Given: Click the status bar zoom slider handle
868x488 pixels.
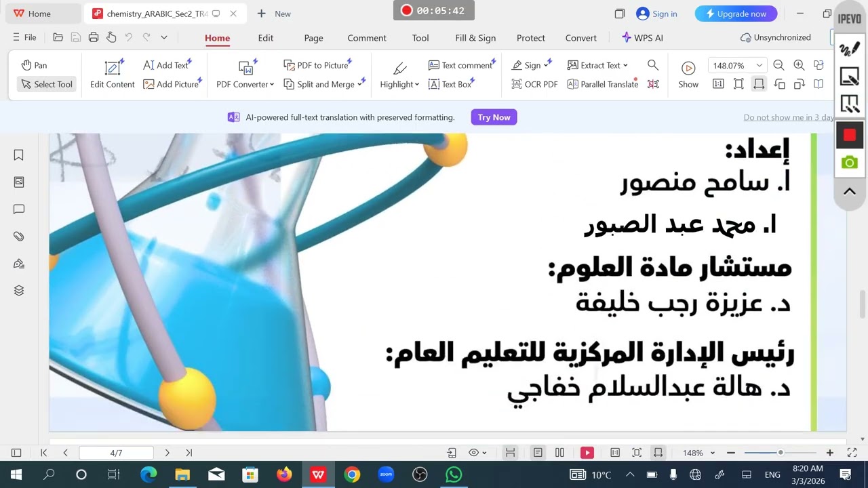Looking at the screenshot, I should click(x=781, y=453).
